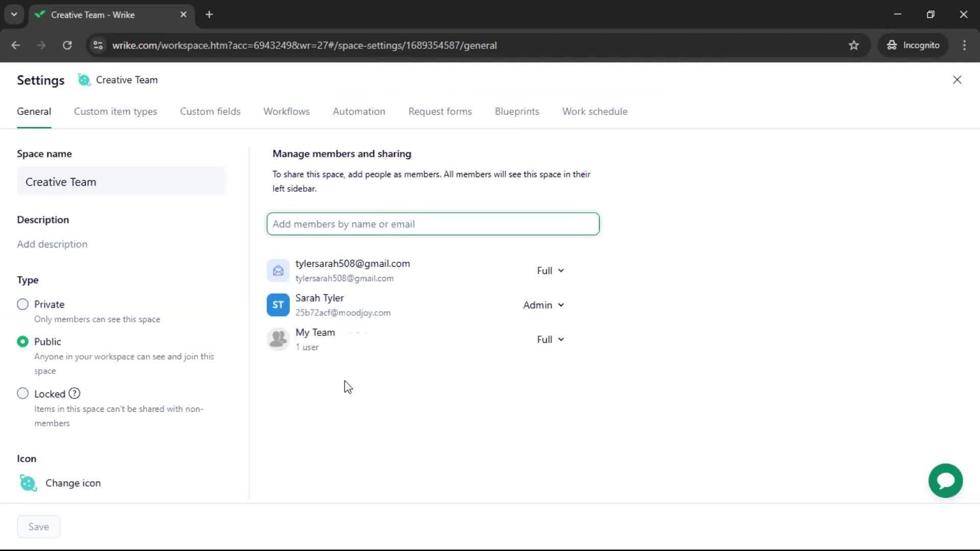Click the My Team group avatar
The width and height of the screenshot is (980, 551).
click(278, 339)
